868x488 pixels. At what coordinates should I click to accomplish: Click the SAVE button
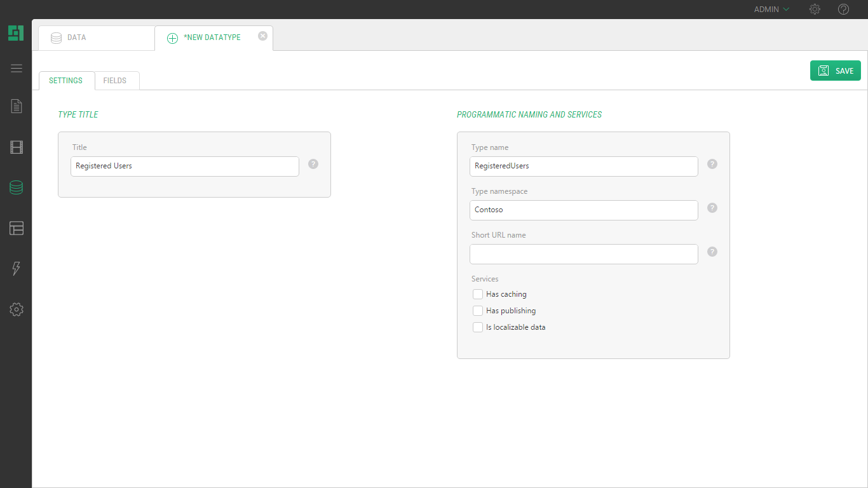point(835,71)
